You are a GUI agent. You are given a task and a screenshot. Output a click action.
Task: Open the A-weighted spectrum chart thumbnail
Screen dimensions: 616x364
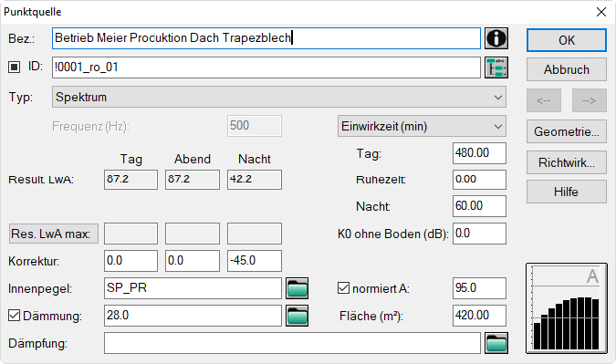point(567,308)
